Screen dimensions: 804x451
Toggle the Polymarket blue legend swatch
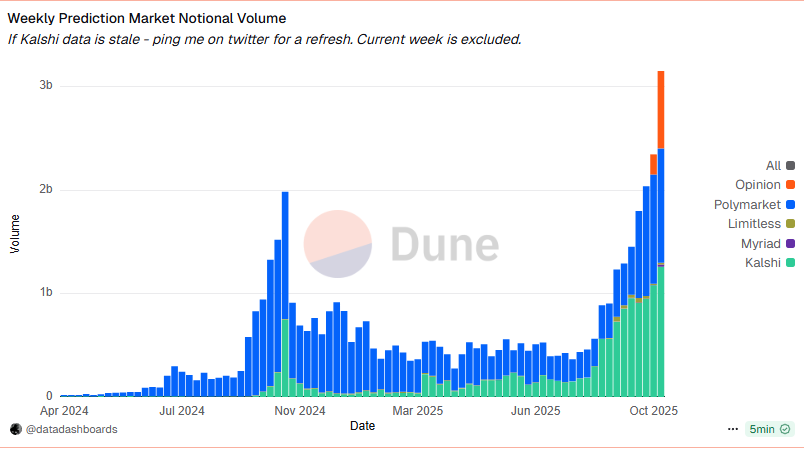790,204
